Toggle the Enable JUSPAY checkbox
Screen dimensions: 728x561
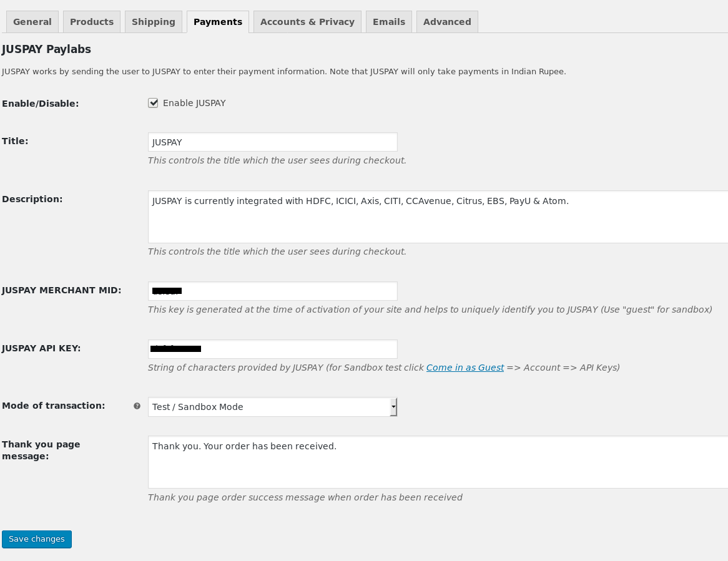153,103
